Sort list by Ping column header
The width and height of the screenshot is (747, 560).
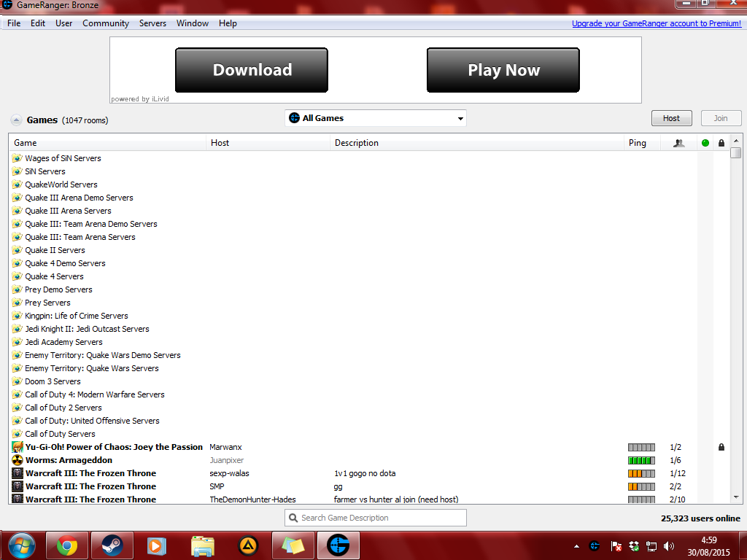click(642, 143)
